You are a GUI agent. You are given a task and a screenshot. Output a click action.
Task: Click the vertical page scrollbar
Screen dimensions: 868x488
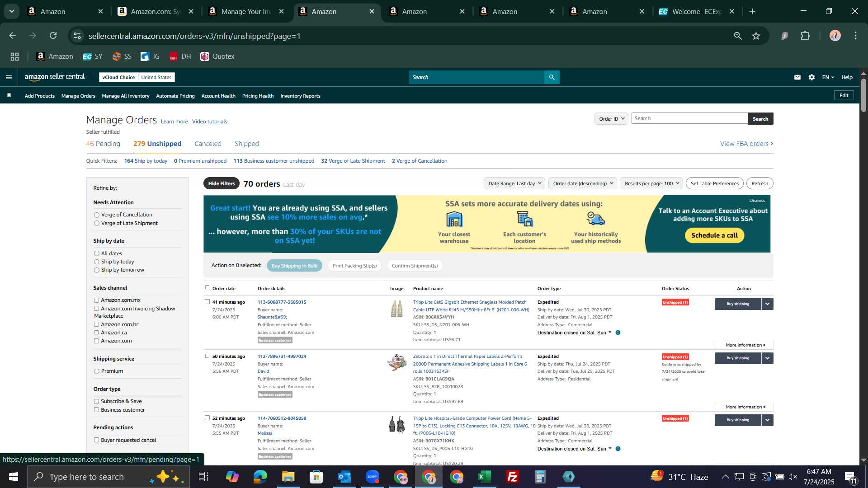tap(863, 95)
